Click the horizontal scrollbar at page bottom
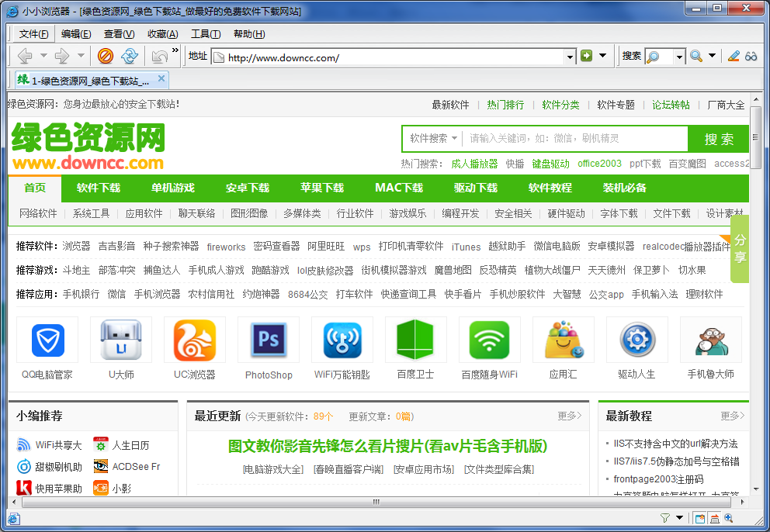Image resolution: width=770 pixels, height=532 pixels. point(375,503)
